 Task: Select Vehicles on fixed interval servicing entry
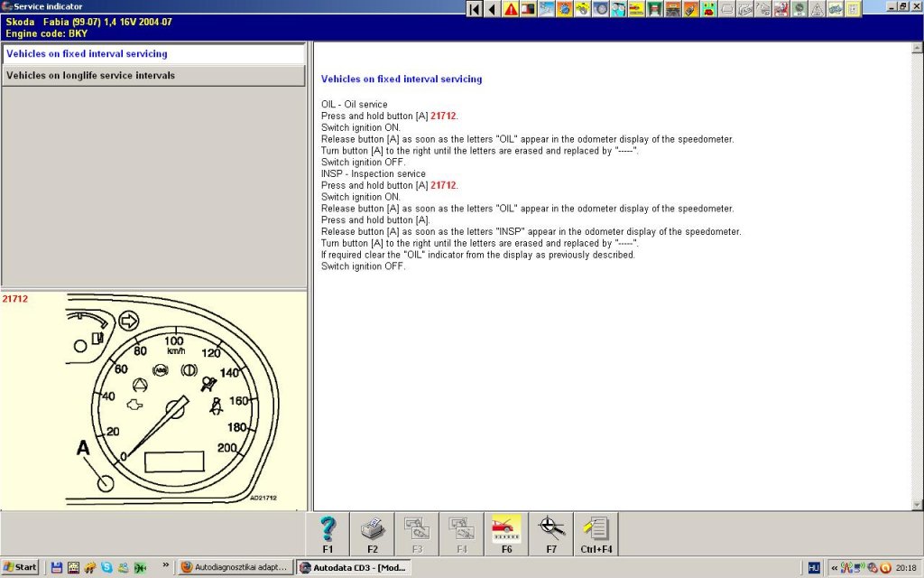pyautogui.click(x=153, y=53)
